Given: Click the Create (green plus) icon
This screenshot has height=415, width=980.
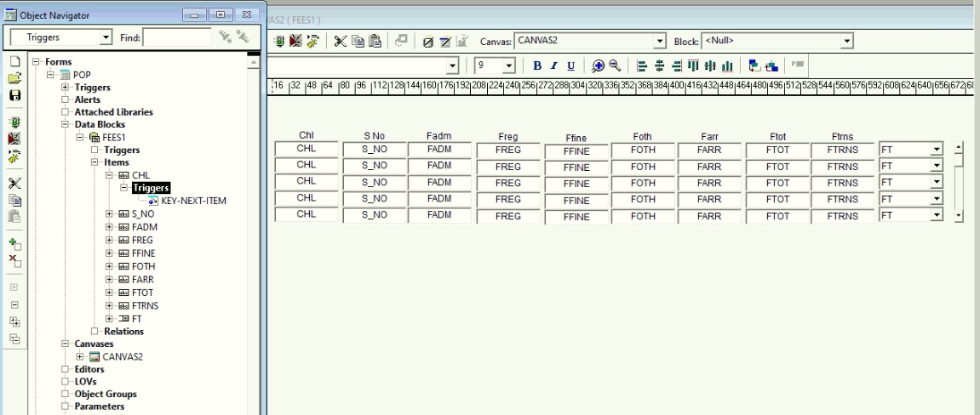Looking at the screenshot, I should point(14,245).
